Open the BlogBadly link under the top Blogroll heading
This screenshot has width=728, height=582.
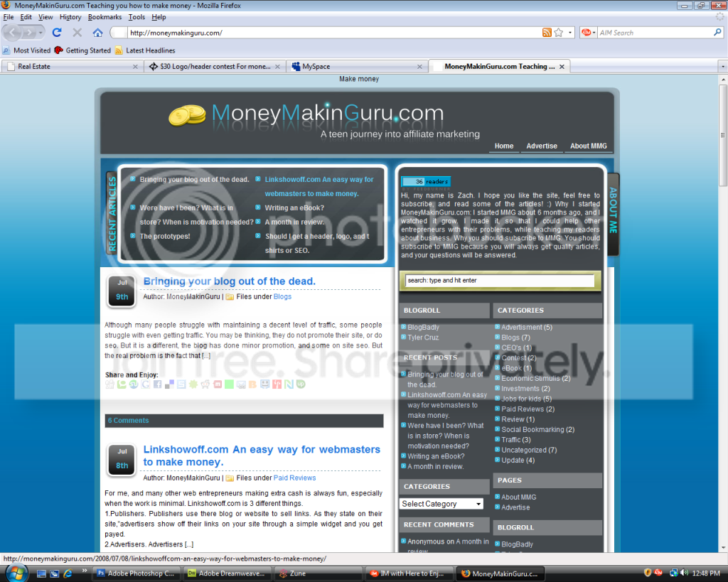[423, 327]
